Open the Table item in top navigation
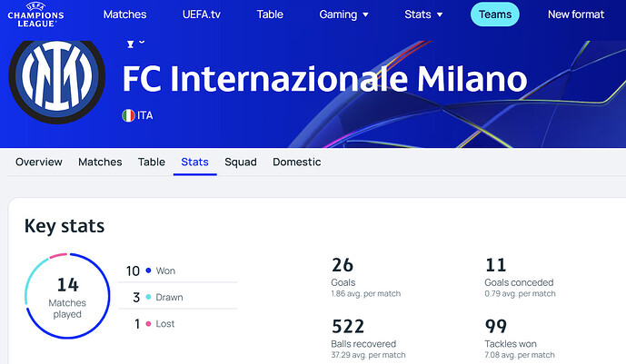 270,15
